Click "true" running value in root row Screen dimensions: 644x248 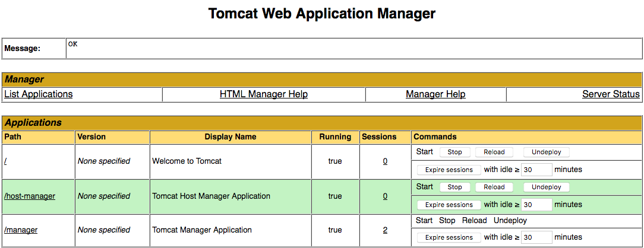[335, 161]
